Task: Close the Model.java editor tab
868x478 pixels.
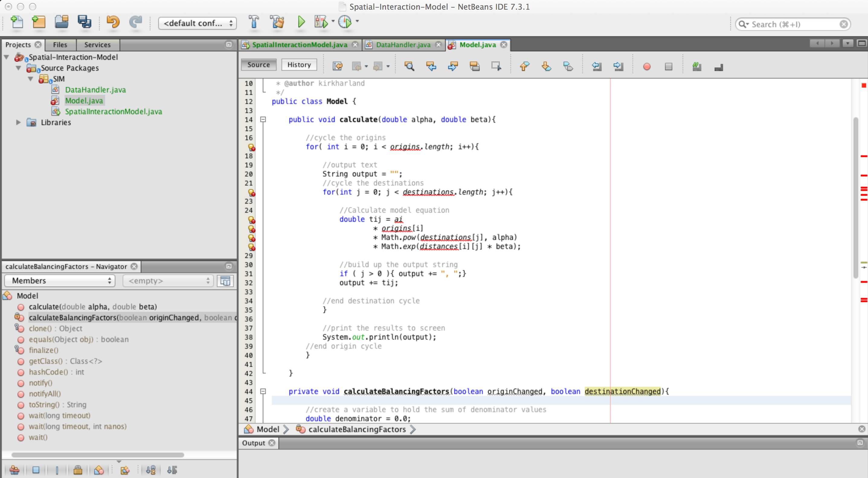Action: (503, 45)
